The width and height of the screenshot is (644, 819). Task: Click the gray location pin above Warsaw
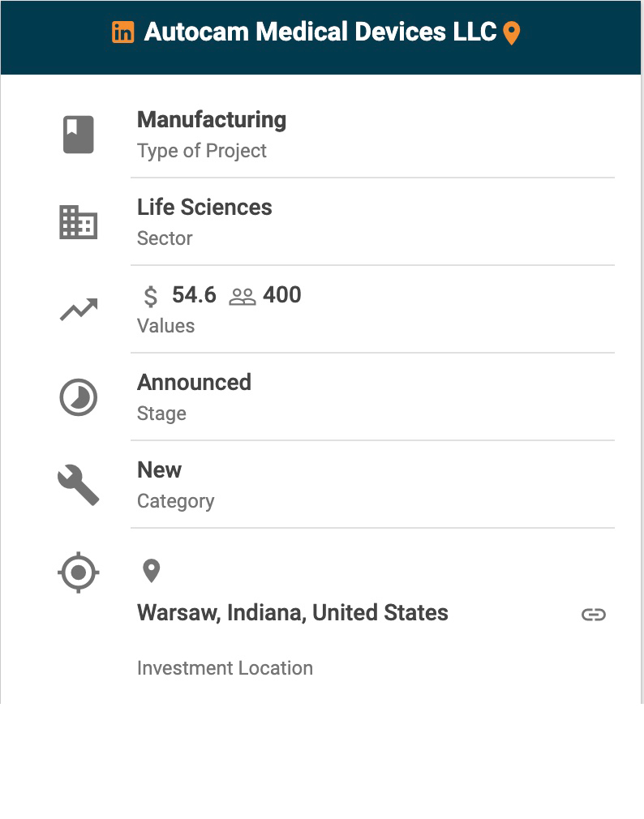[x=151, y=571]
